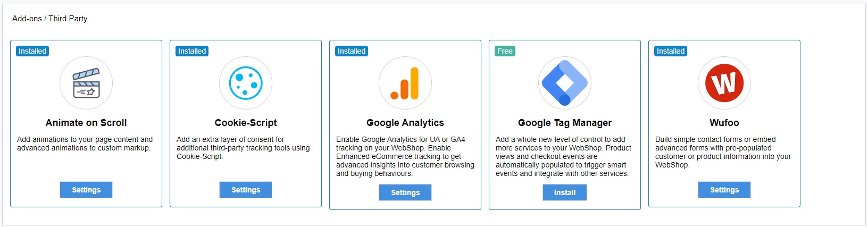Screen dimensions: 868x227
Task: Click the Free badge on Google Tag Manager
Action: 505,51
